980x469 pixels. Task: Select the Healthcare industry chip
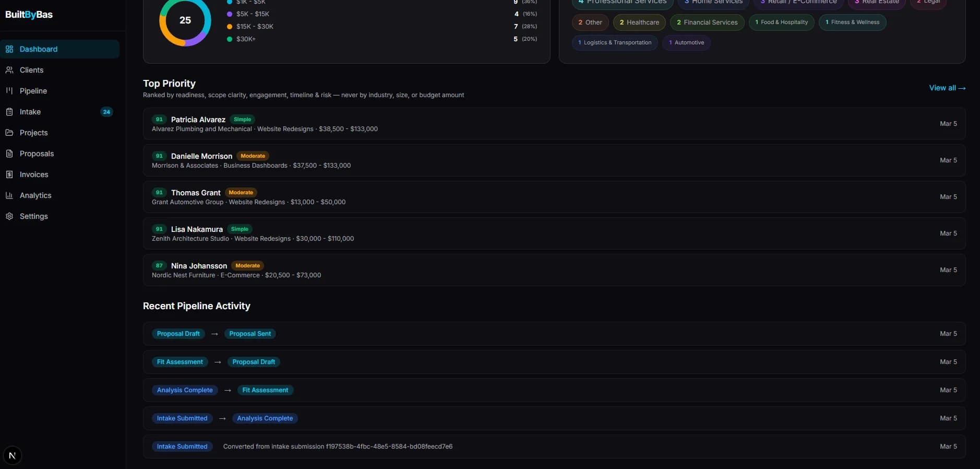[639, 22]
